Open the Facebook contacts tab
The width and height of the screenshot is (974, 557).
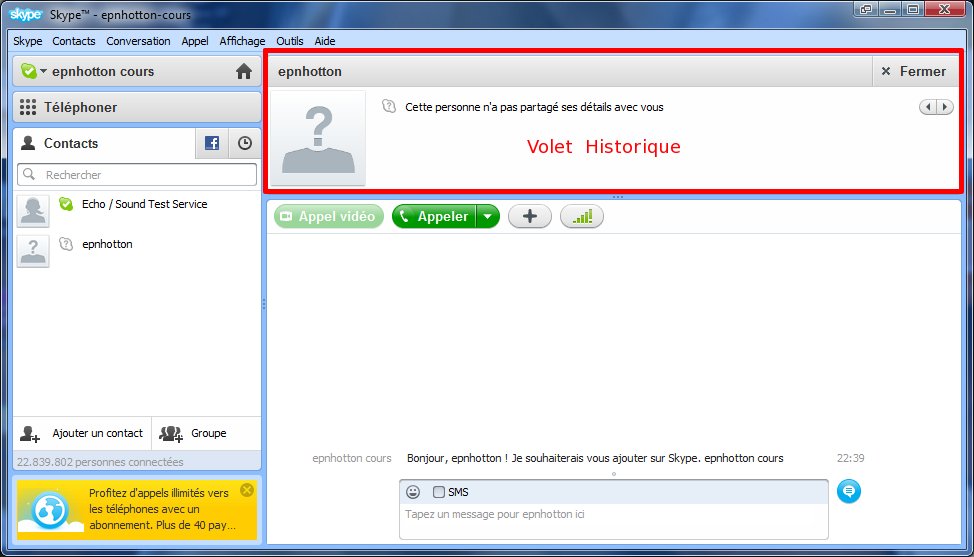pyautogui.click(x=212, y=143)
